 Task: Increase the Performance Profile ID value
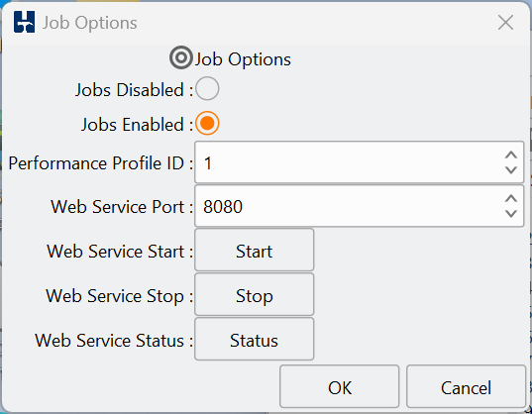511,155
